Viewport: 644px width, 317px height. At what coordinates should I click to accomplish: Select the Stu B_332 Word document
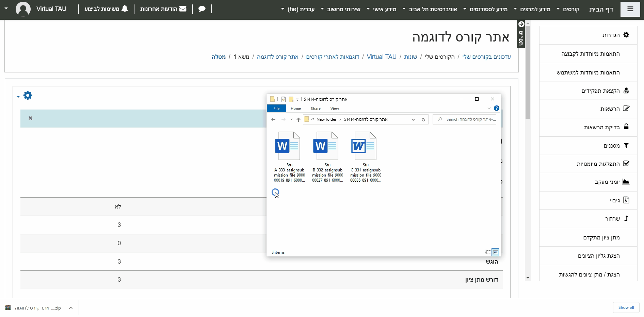click(327, 157)
